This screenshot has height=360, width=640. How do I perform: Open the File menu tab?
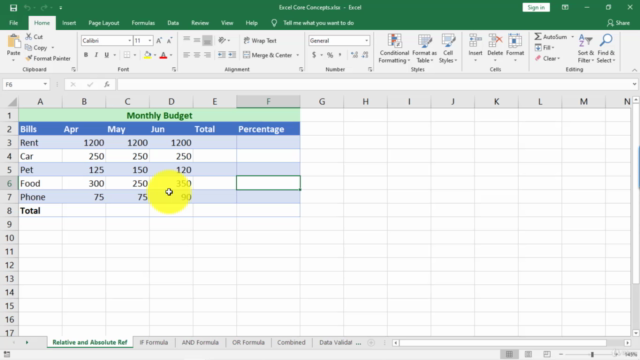(x=13, y=23)
